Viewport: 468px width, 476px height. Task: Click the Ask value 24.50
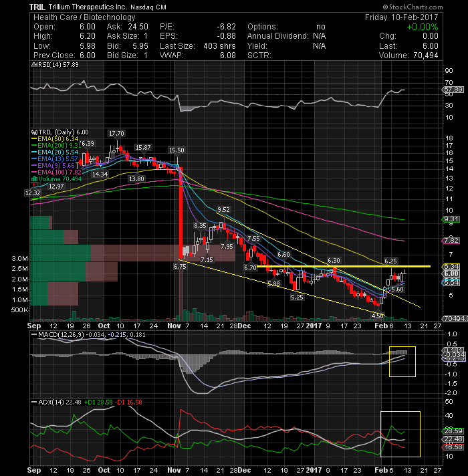pyautogui.click(x=138, y=27)
